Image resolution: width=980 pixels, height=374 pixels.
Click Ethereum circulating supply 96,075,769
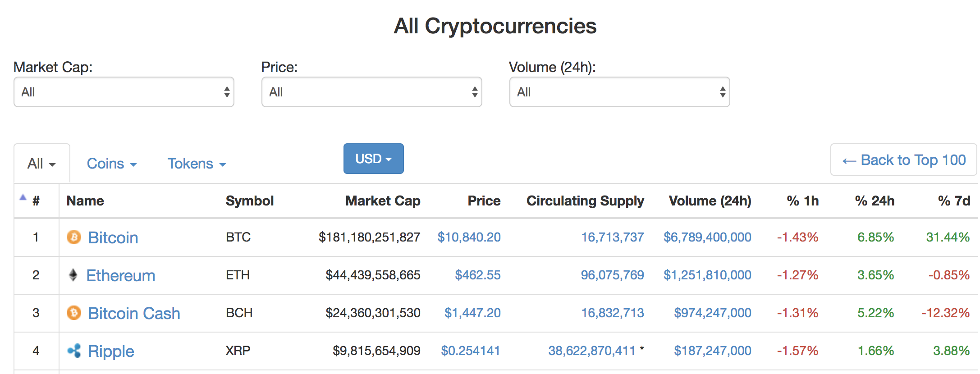click(613, 275)
